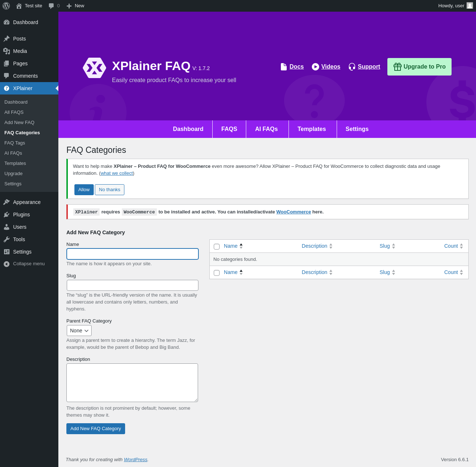The height and width of the screenshot is (467, 476).
Task: Switch to the Dashboard tab in purple navbar
Action: [188, 129]
